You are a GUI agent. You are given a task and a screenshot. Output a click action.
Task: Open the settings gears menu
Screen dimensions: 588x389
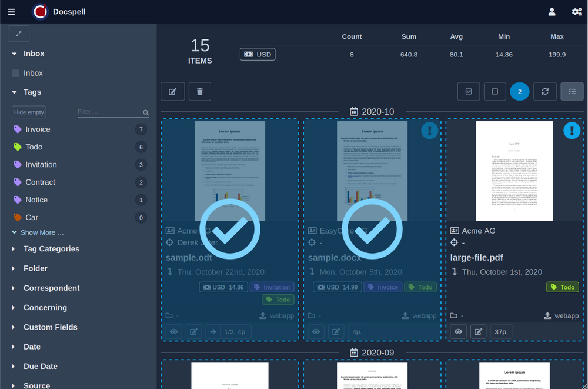tap(576, 12)
